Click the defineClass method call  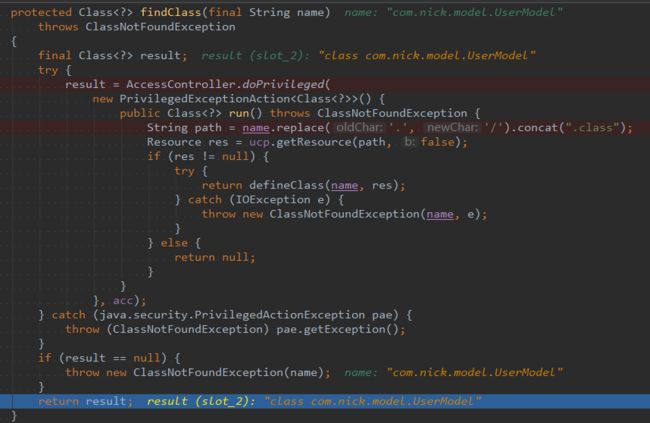[x=286, y=185]
